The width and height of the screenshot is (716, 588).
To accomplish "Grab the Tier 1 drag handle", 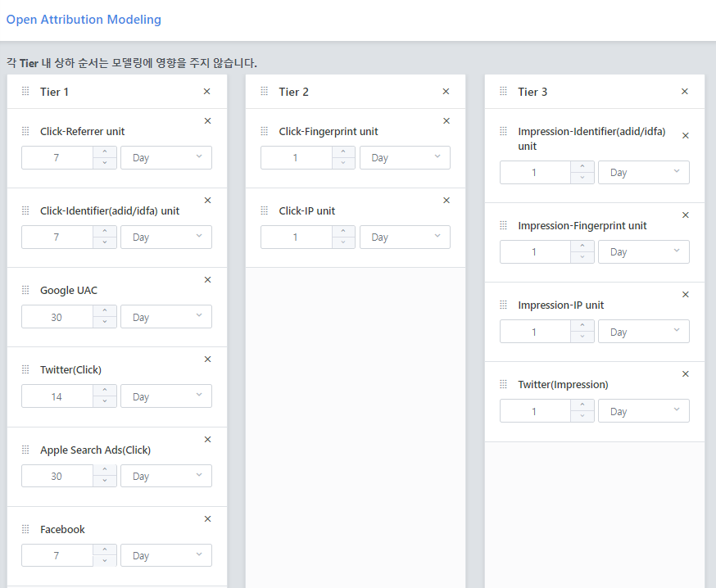I will click(25, 91).
